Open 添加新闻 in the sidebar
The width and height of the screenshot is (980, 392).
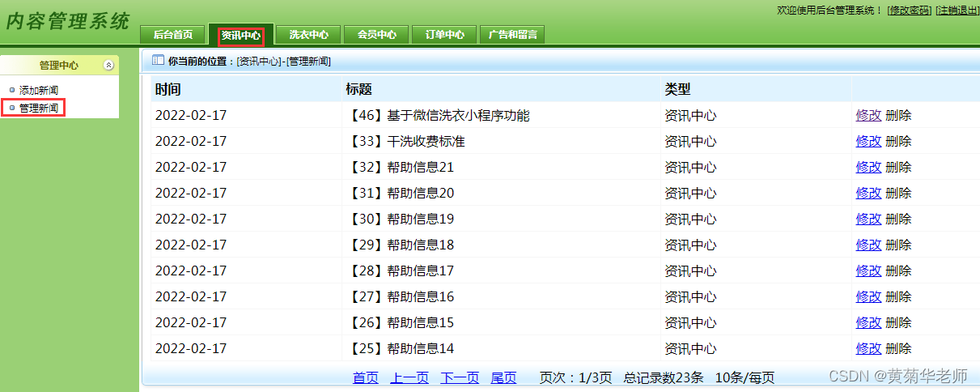(39, 90)
